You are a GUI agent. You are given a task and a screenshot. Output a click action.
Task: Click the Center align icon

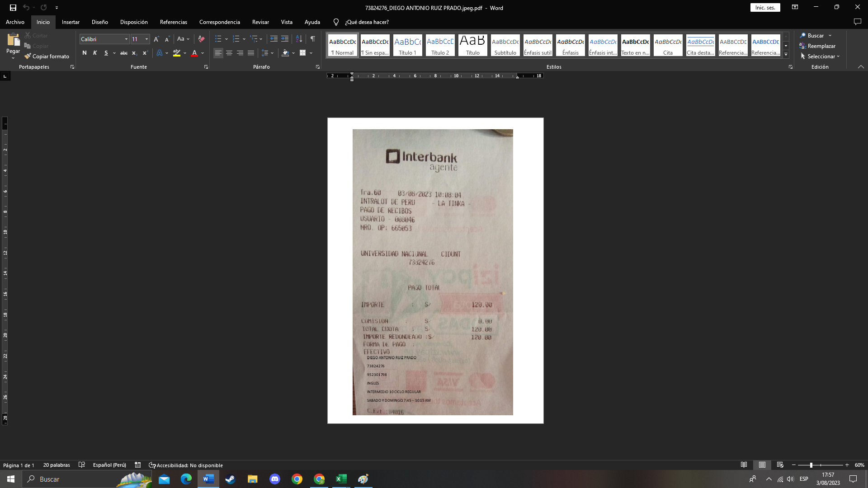[x=229, y=53]
